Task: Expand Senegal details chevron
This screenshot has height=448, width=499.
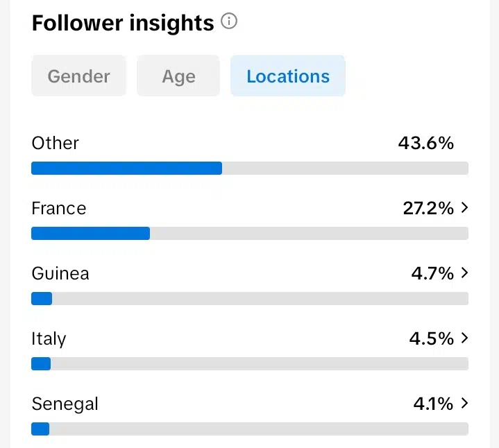Action: [465, 403]
